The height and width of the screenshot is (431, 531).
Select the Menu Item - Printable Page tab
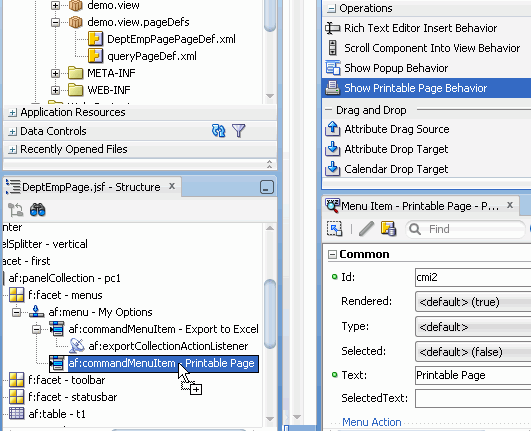(420, 206)
